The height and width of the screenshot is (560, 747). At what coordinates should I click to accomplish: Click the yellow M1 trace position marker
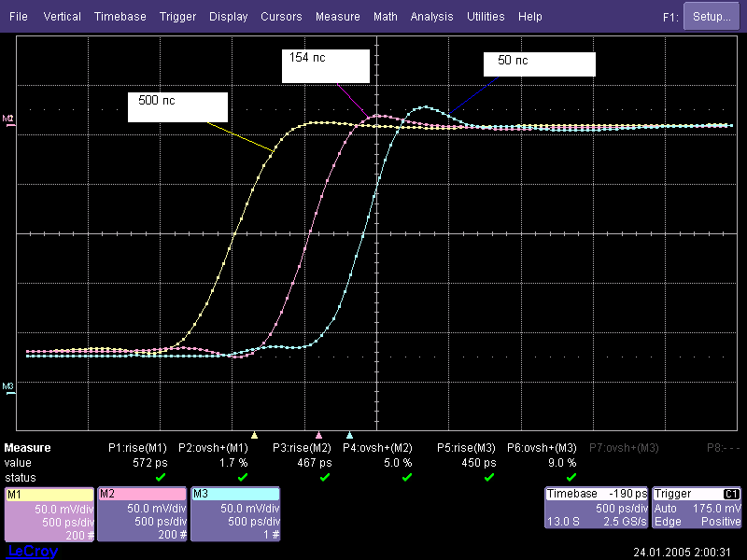click(x=255, y=435)
